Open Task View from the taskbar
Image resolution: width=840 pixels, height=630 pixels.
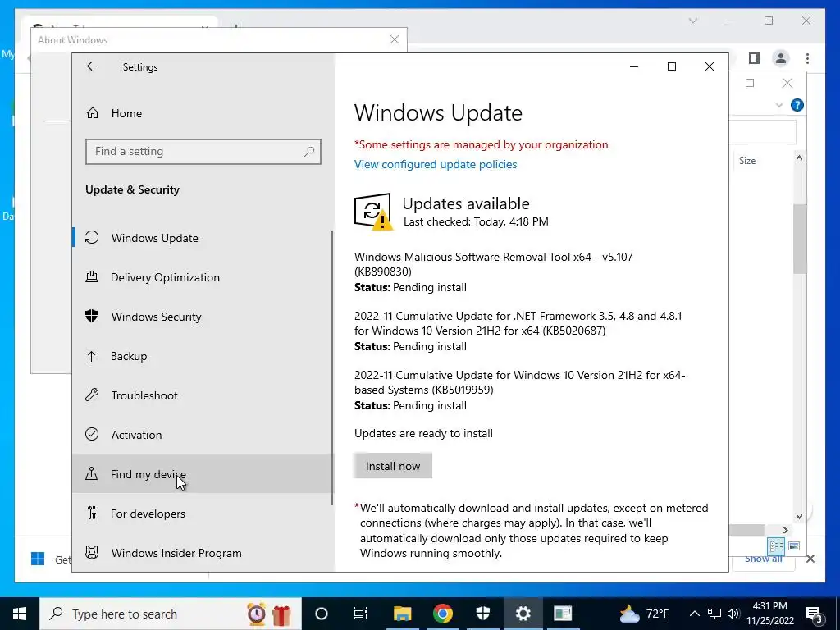tap(361, 614)
